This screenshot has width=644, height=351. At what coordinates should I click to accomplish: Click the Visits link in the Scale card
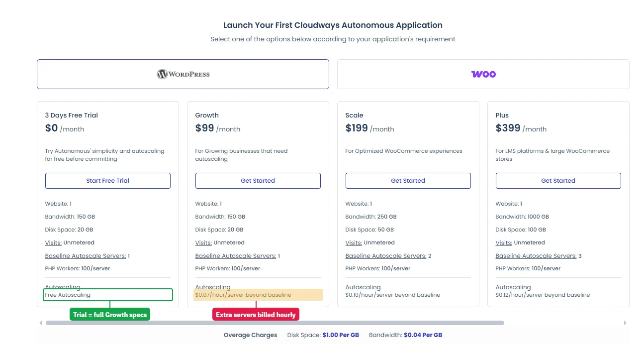pos(354,242)
